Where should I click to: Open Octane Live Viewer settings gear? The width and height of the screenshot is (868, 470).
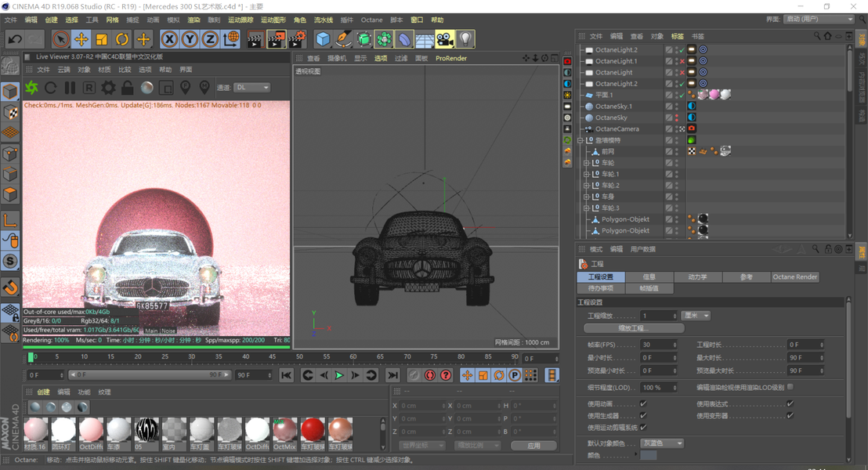(108, 88)
